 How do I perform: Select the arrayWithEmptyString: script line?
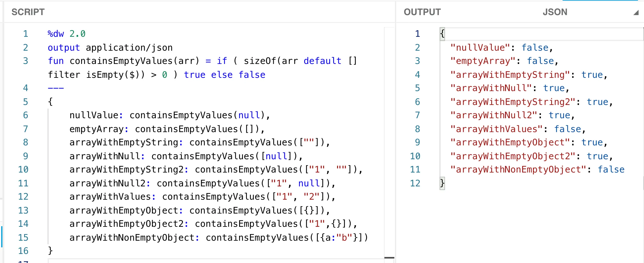[x=200, y=142]
